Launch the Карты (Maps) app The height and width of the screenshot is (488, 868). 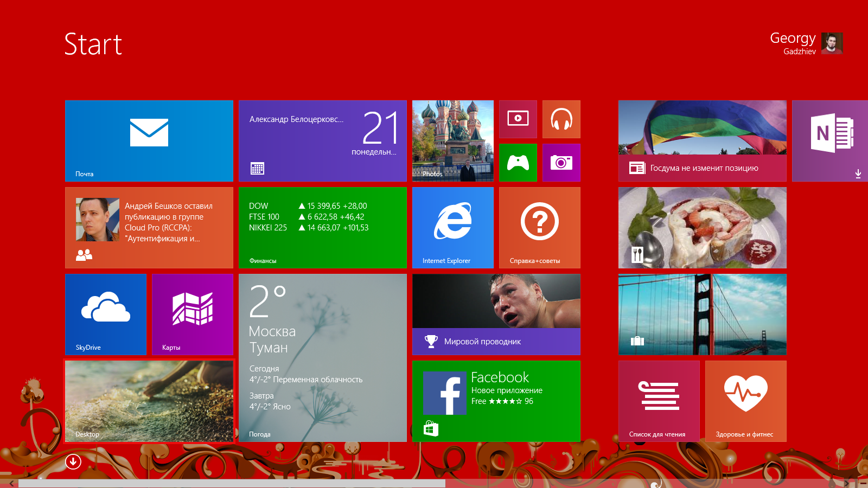click(192, 314)
